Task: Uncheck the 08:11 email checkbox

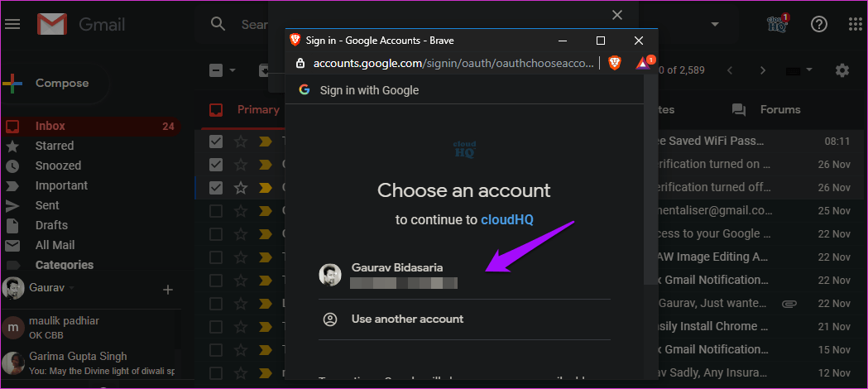Action: coord(216,142)
